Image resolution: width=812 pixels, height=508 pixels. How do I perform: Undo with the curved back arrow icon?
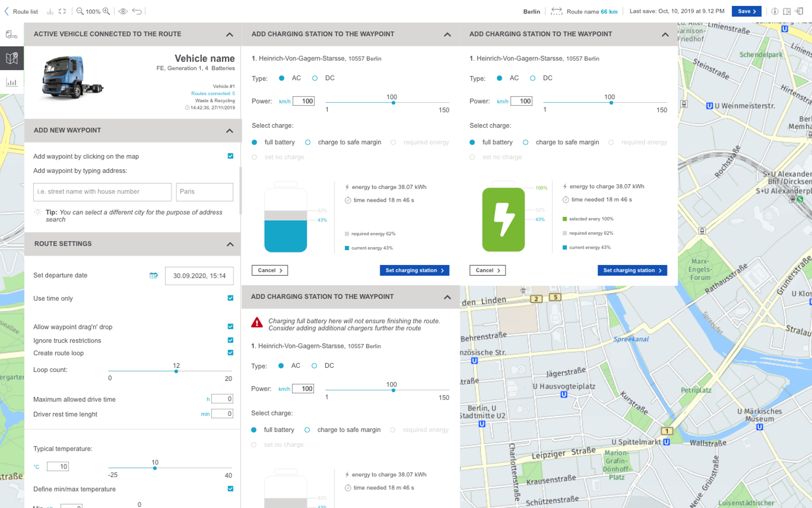coord(137,12)
